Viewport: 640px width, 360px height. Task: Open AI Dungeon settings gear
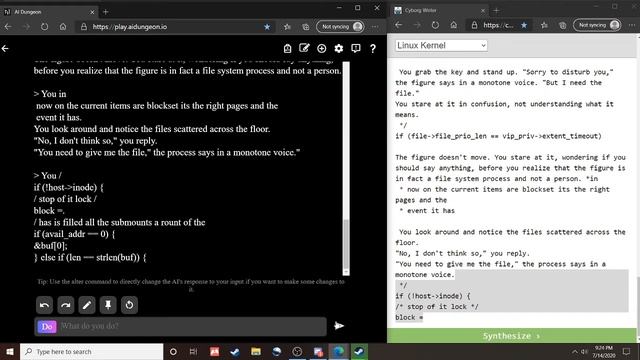[x=339, y=49]
